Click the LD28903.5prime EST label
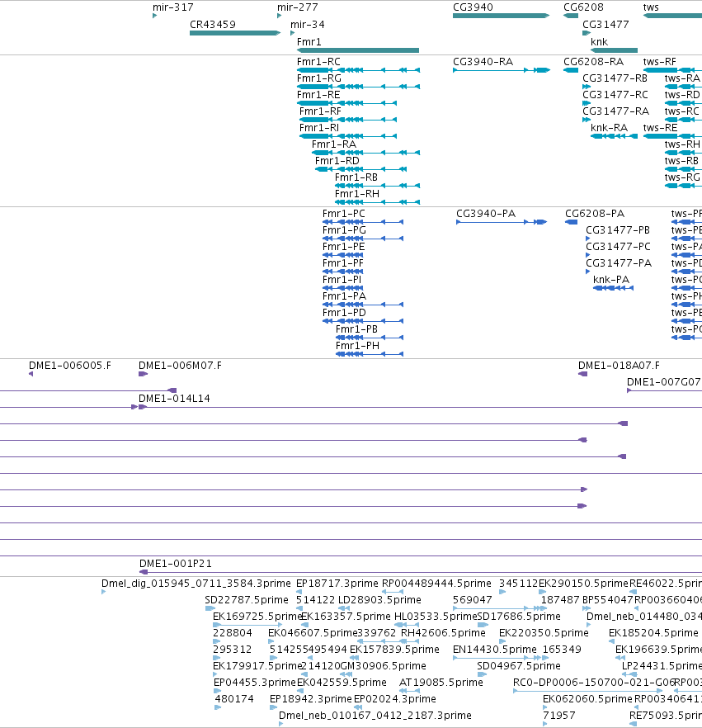Image resolution: width=702 pixels, height=728 pixels. 379,600
